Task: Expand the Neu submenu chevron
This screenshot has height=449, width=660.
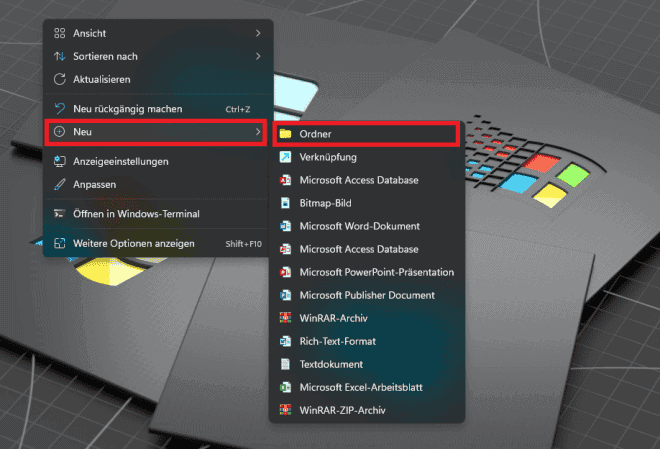Action: (x=258, y=132)
